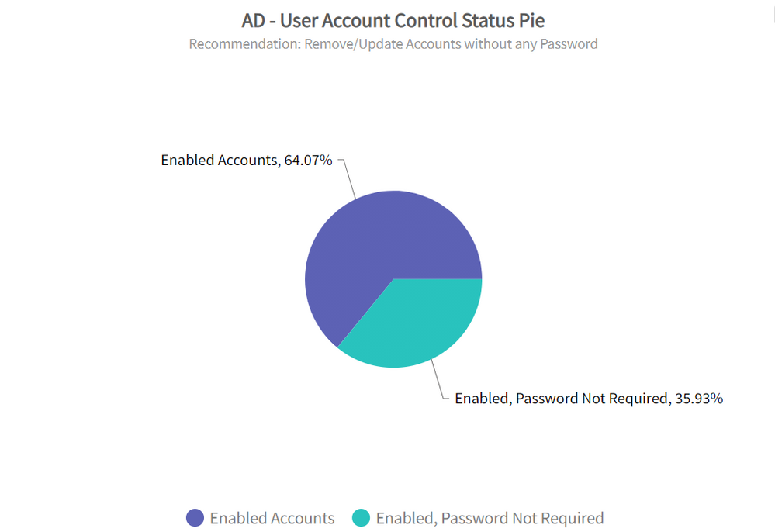Toggle the purple Enabled Accounts legend marker
Viewport: 775px width, 532px height.
pyautogui.click(x=195, y=518)
